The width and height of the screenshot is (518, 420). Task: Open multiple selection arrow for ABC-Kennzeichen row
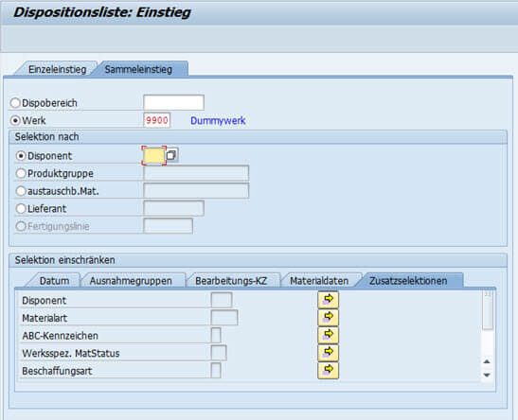point(328,335)
